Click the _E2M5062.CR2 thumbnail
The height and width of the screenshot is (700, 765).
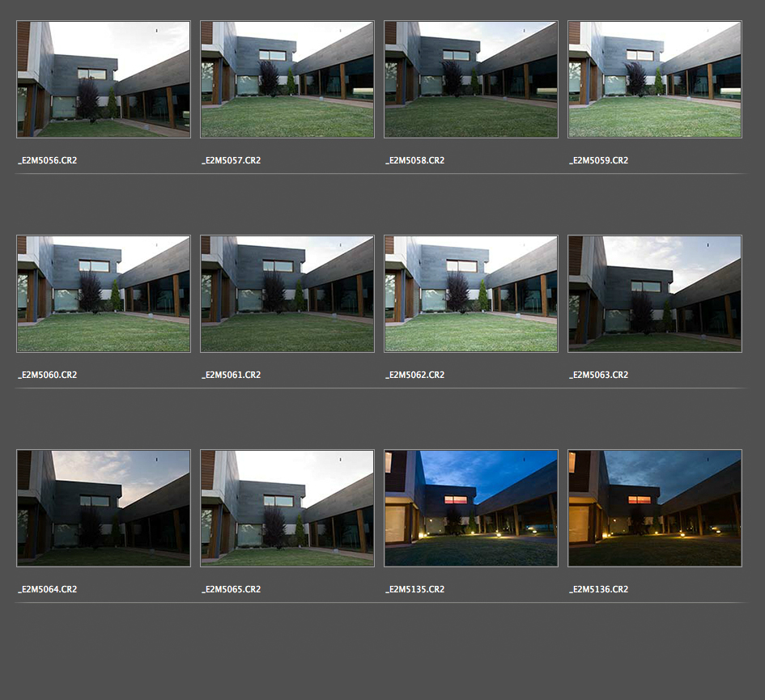pos(471,294)
